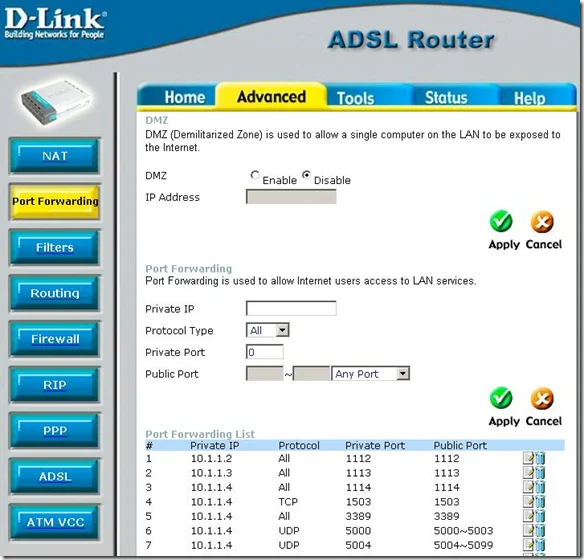The width and height of the screenshot is (584, 560).
Task: Delete UDP rule with public port 5004~5099
Action: 540,545
